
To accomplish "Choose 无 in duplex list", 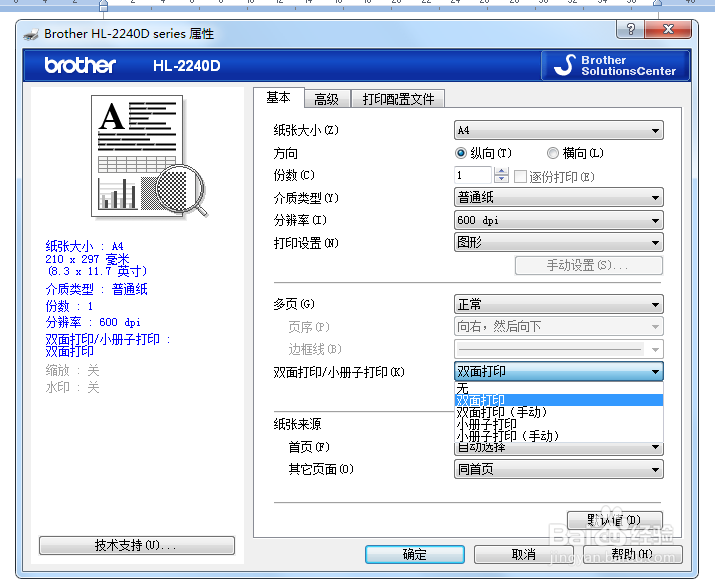I will pos(559,388).
